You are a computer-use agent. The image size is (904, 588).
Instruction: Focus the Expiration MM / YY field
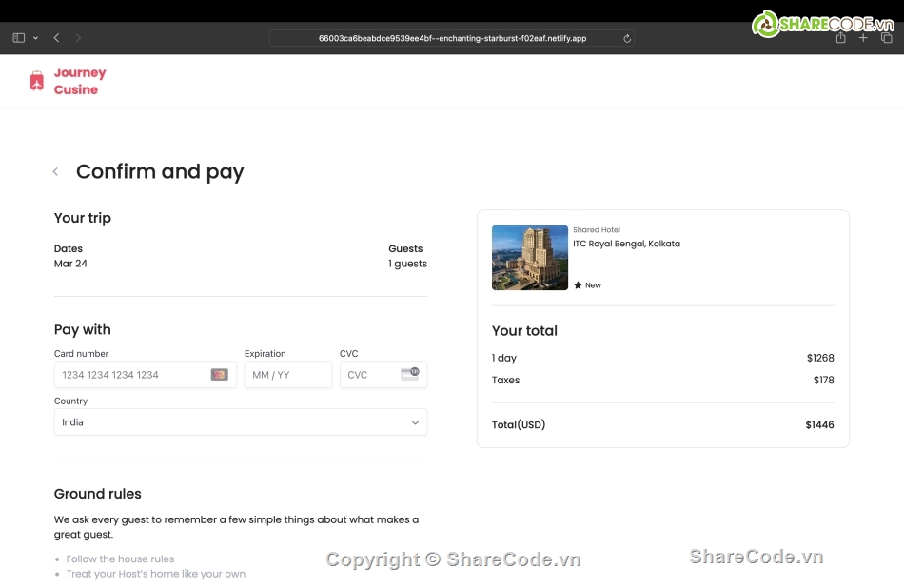point(287,375)
